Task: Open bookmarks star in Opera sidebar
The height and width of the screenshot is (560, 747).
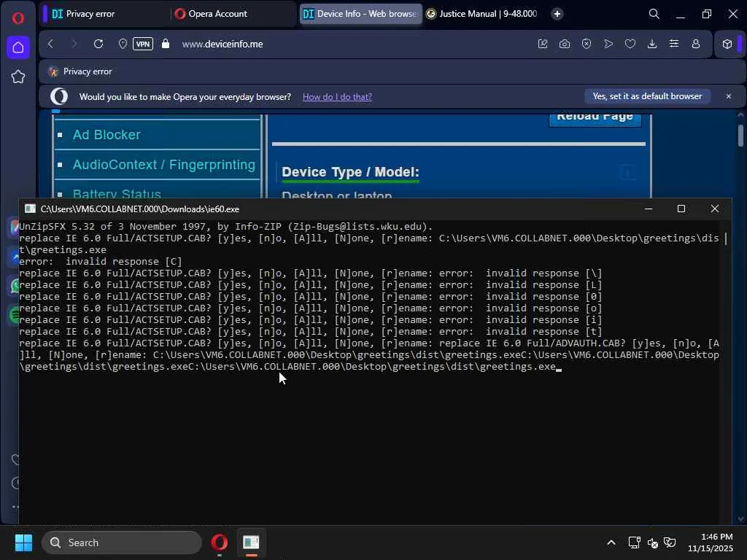Action: [x=18, y=77]
